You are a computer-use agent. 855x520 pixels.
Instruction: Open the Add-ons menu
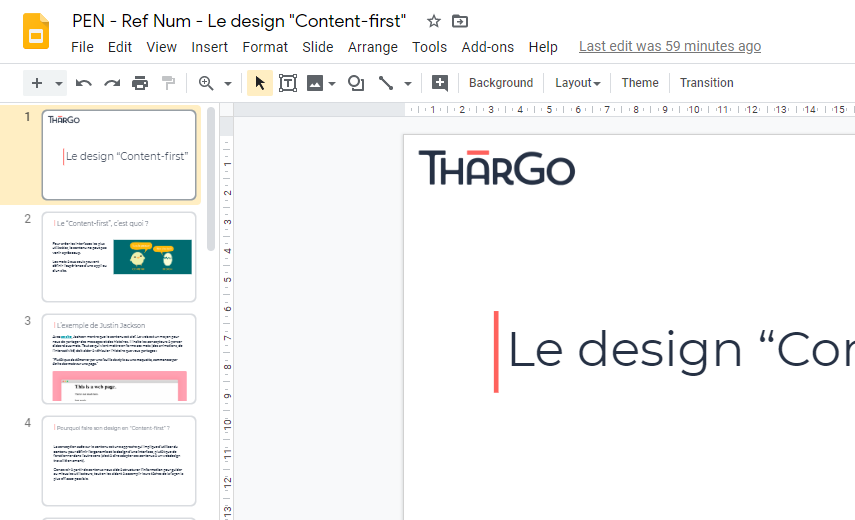click(487, 47)
